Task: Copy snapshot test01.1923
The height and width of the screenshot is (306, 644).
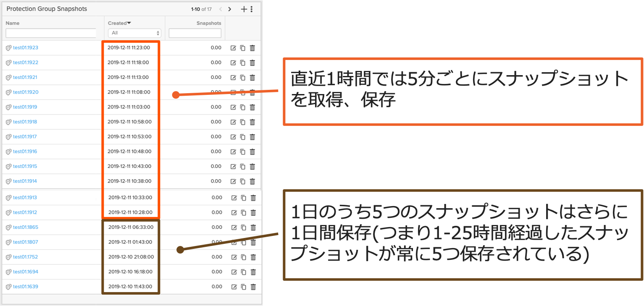Action: click(243, 48)
